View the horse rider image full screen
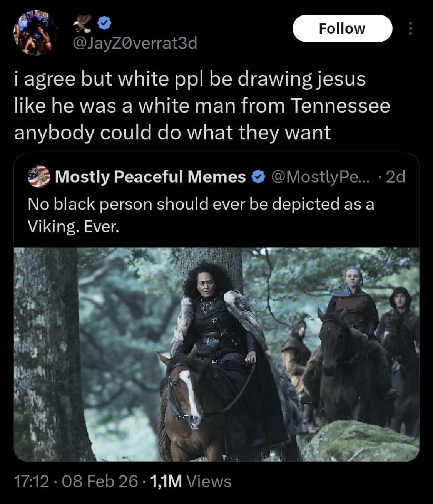The width and height of the screenshot is (433, 504). 216,354
